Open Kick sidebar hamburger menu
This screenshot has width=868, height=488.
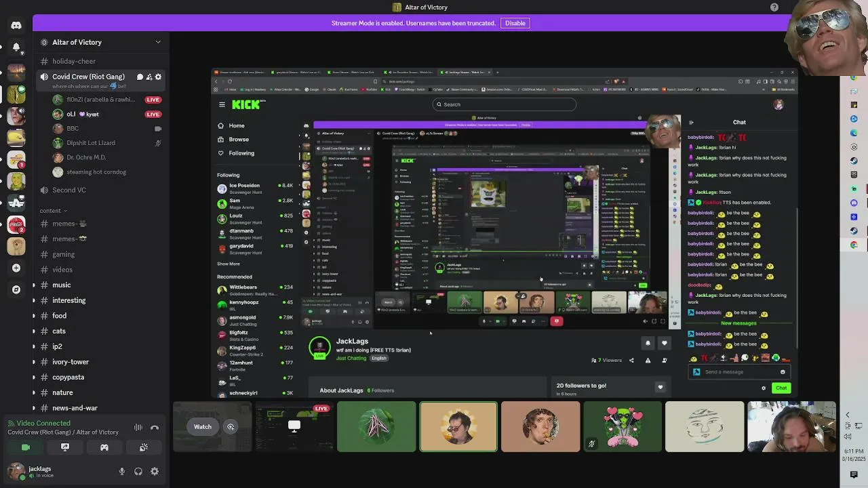pos(222,104)
